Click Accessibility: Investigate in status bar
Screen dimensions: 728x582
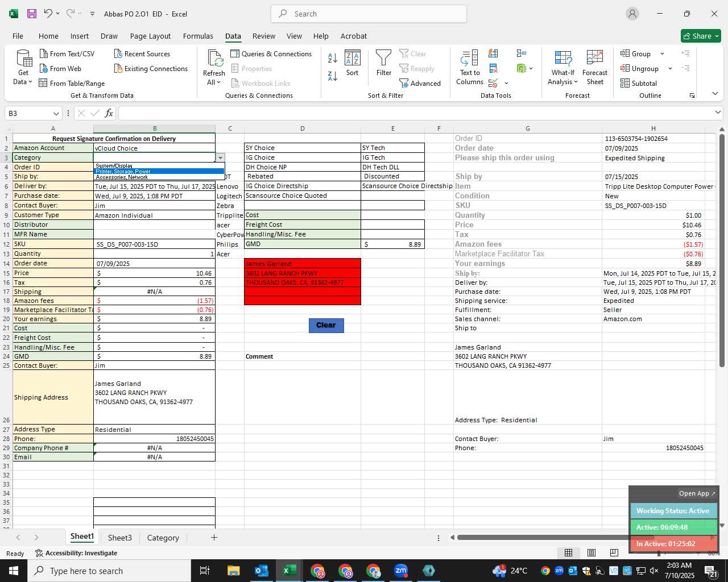[76, 553]
